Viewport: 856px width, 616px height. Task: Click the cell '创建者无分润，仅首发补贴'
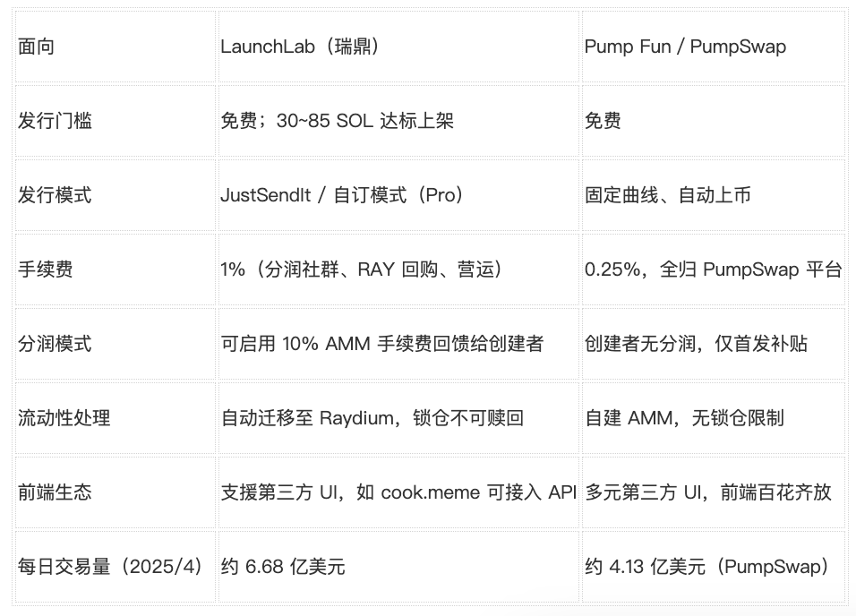click(714, 344)
